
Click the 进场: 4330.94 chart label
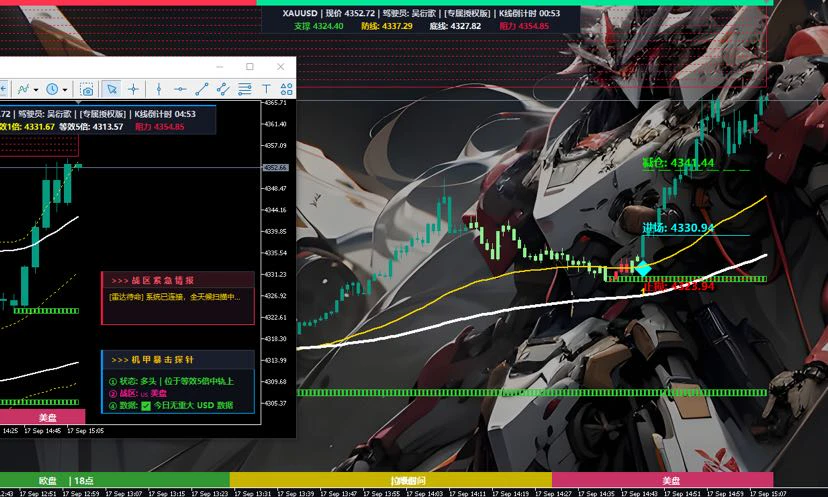click(x=678, y=228)
